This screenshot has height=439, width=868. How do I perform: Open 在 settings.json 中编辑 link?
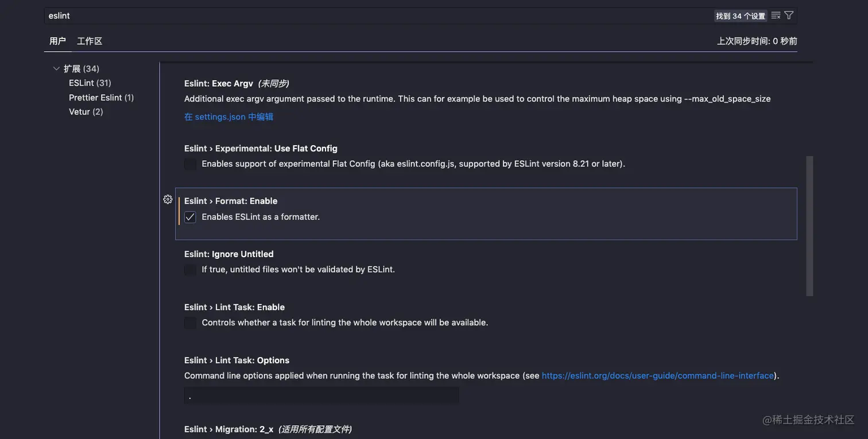point(228,115)
